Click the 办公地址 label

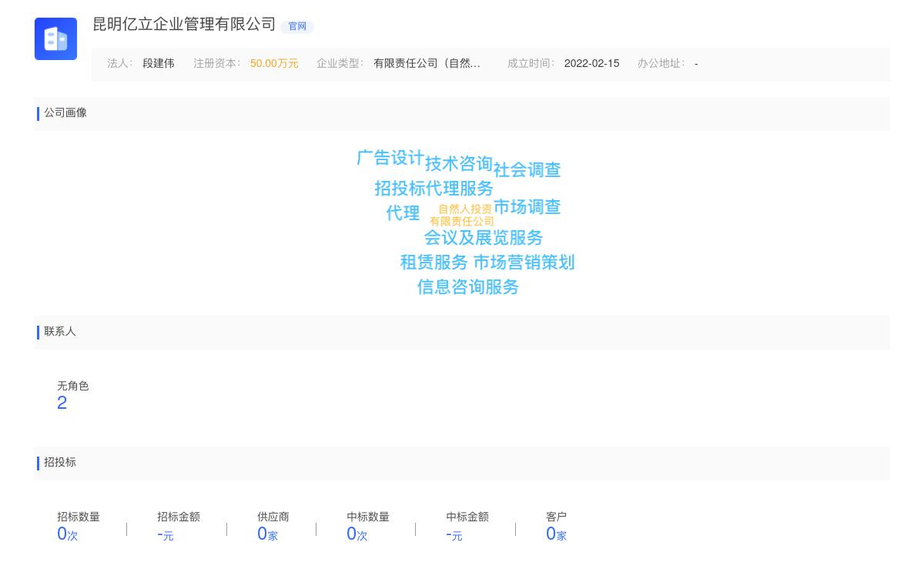(x=661, y=64)
